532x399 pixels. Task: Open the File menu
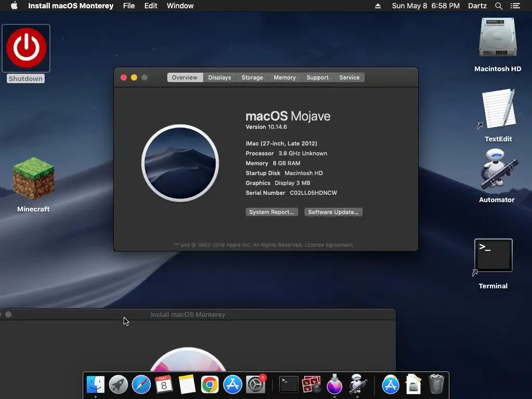pyautogui.click(x=129, y=6)
